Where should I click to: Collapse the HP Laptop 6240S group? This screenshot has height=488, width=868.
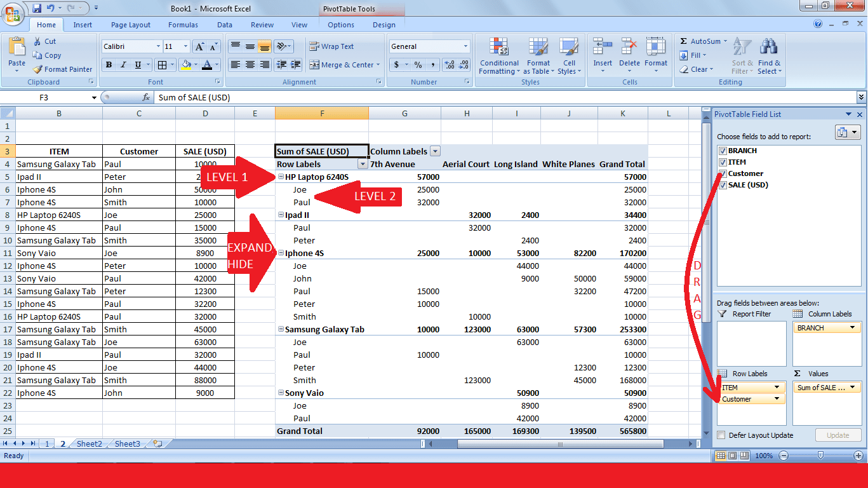[x=281, y=177]
